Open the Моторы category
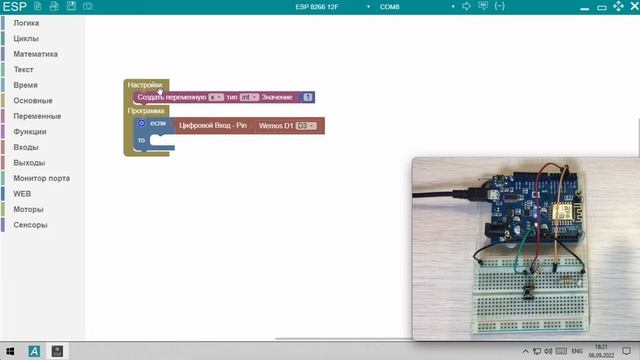The height and width of the screenshot is (360, 640). [x=28, y=209]
